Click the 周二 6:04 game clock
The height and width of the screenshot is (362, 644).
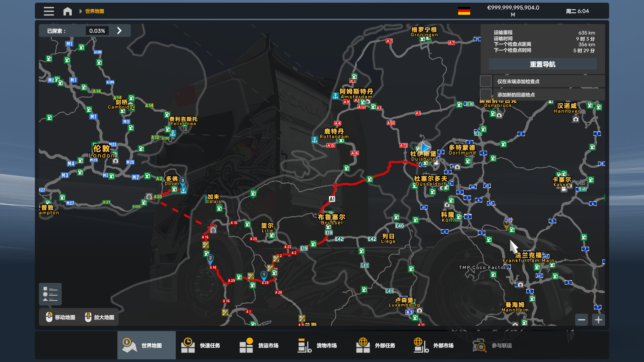pos(577,11)
